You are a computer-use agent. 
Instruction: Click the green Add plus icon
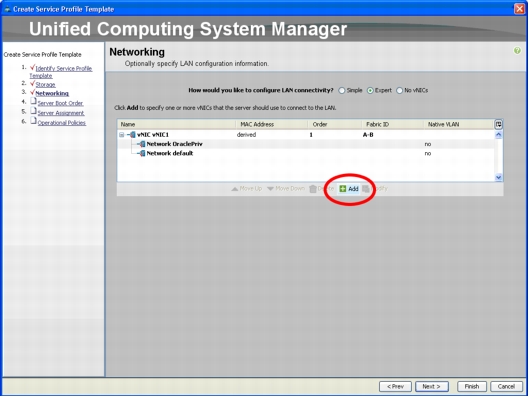pyautogui.click(x=343, y=189)
